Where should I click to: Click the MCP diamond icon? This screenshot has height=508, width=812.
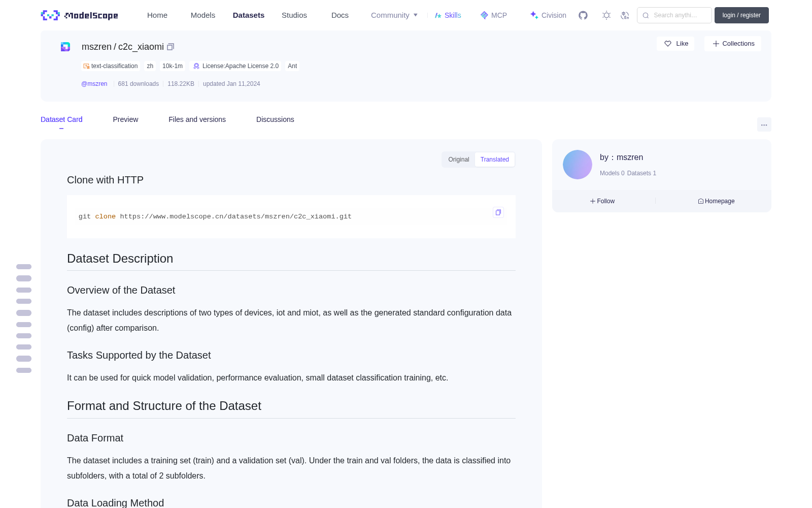click(x=484, y=15)
